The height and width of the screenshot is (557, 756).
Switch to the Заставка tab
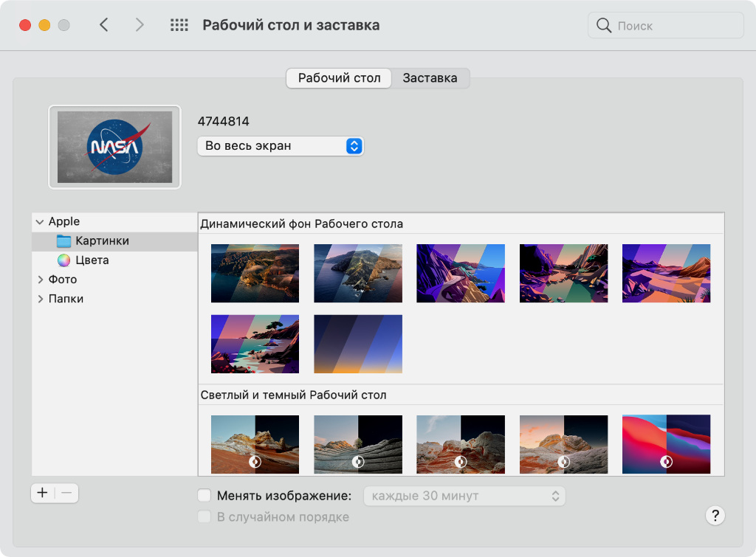(x=430, y=78)
